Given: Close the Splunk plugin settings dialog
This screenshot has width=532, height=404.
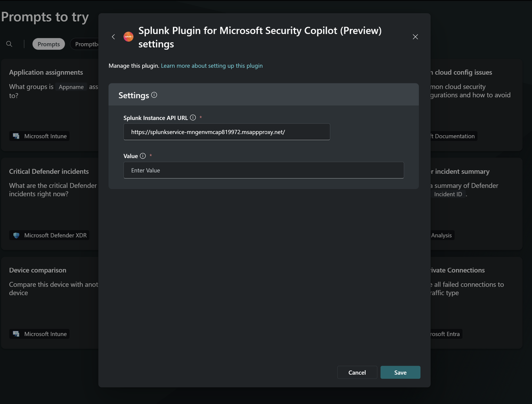Looking at the screenshot, I should 415,37.
